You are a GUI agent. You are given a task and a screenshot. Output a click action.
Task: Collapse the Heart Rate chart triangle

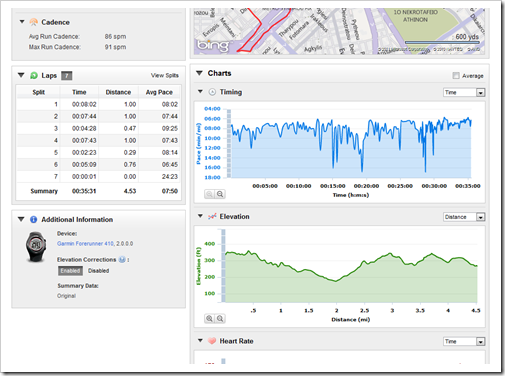click(x=200, y=340)
